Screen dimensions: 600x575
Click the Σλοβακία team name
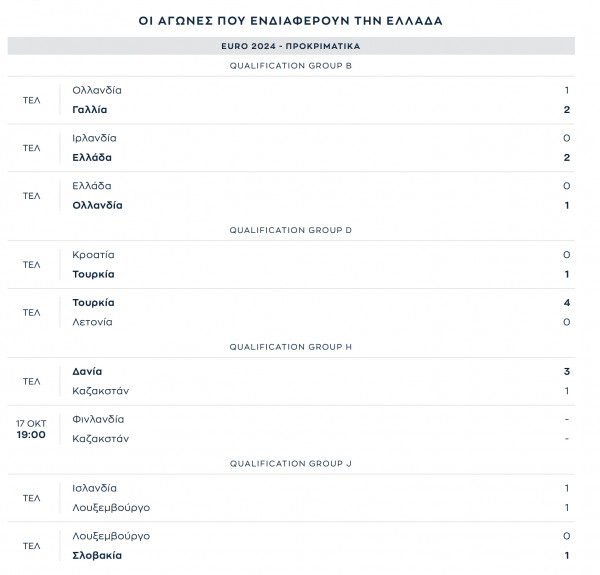click(x=97, y=555)
